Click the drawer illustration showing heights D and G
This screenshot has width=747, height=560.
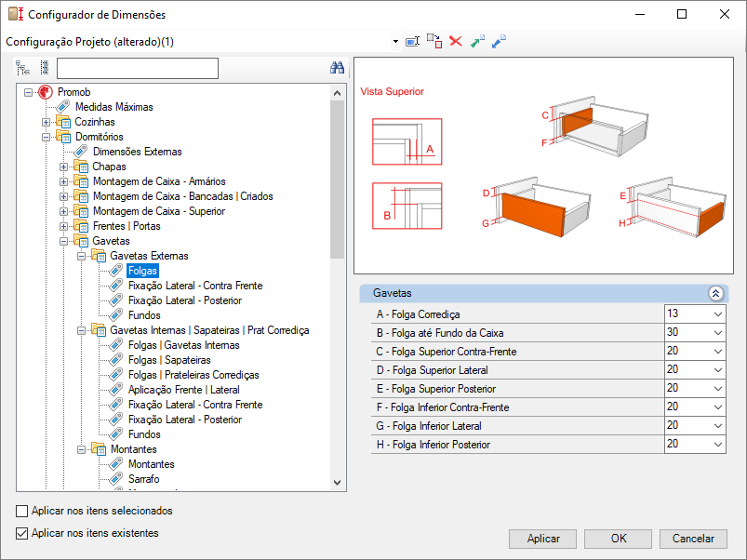tap(536, 207)
